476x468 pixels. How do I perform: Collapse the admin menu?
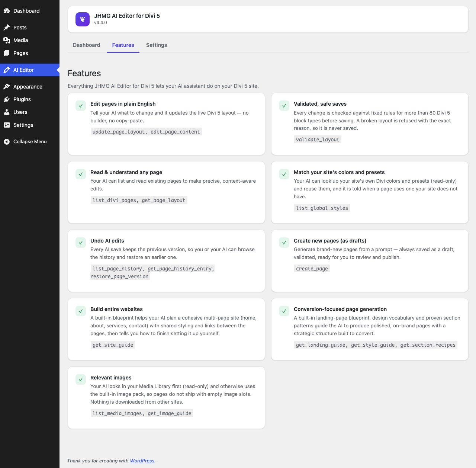(30, 141)
